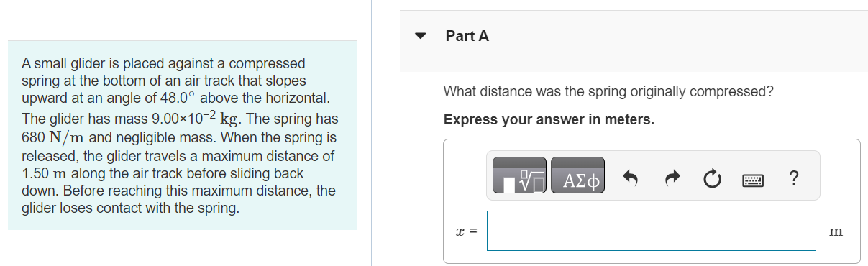This screenshot has height=266, width=868.
Task: Select the Part A heading label
Action: click(x=467, y=36)
